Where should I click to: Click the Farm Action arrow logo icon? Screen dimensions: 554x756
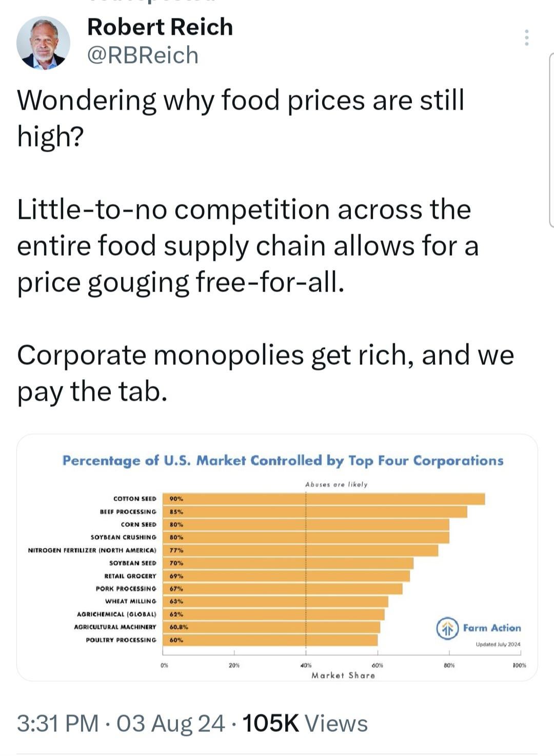pos(447,628)
